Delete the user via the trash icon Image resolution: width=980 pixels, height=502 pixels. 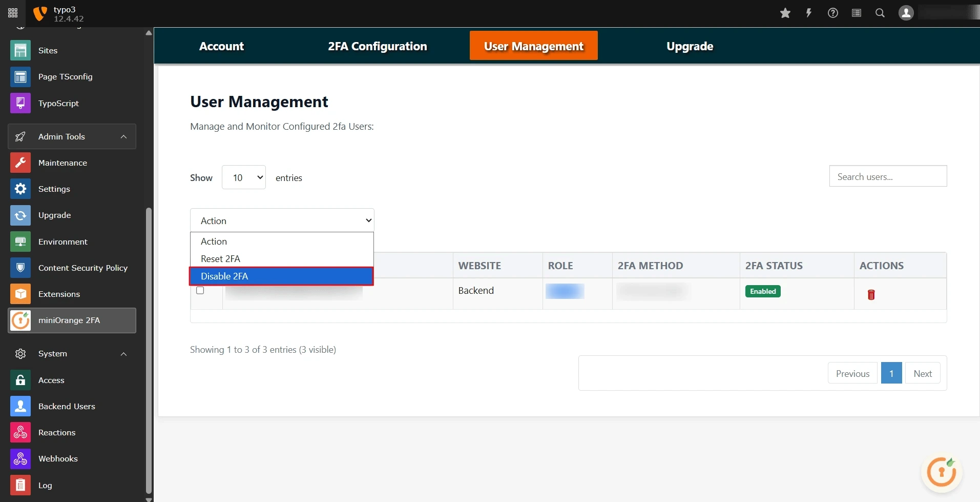coord(870,294)
